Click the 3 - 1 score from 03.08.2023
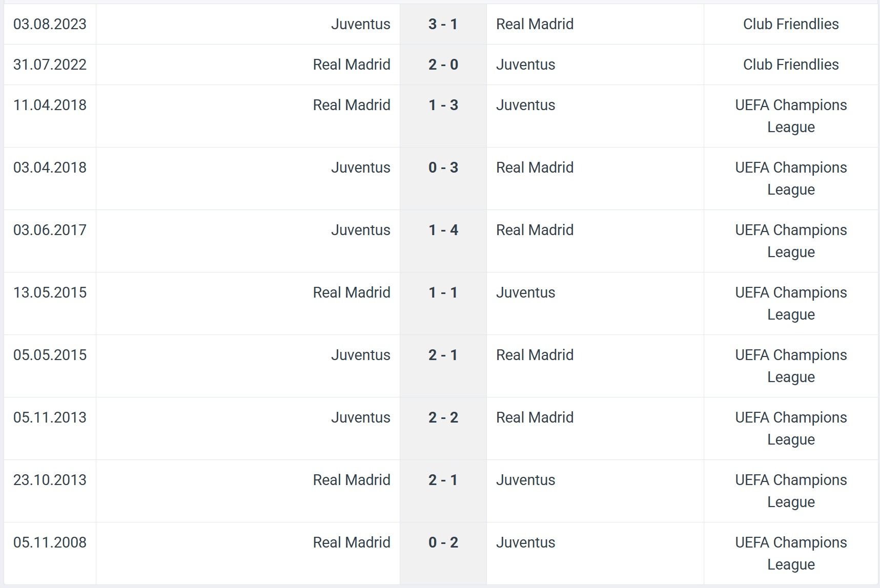This screenshot has width=880, height=588. click(x=443, y=24)
